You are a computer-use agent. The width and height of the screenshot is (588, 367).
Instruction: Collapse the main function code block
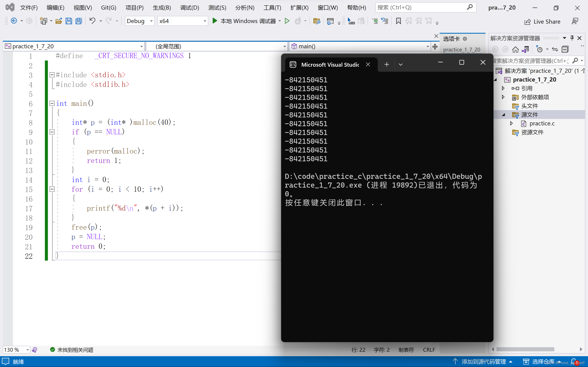[52, 103]
